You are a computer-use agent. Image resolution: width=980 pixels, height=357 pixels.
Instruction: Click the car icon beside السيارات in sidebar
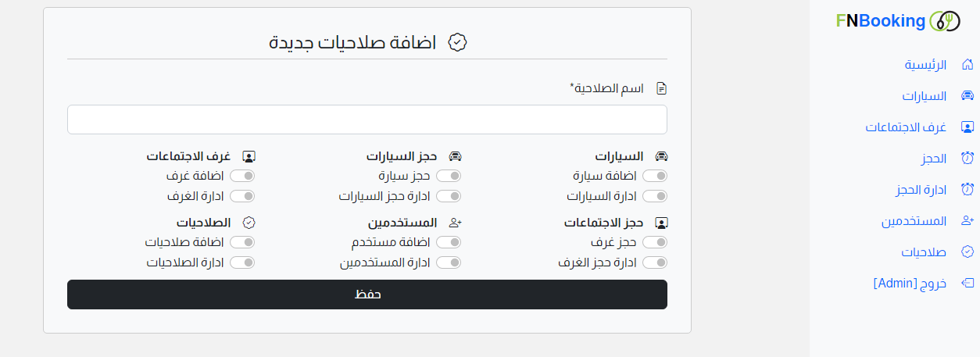(967, 96)
